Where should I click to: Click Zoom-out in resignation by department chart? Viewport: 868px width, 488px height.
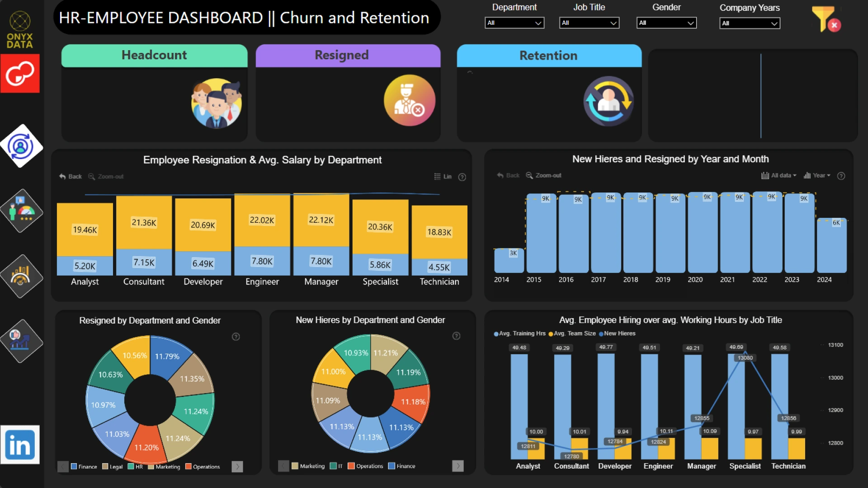coord(106,176)
